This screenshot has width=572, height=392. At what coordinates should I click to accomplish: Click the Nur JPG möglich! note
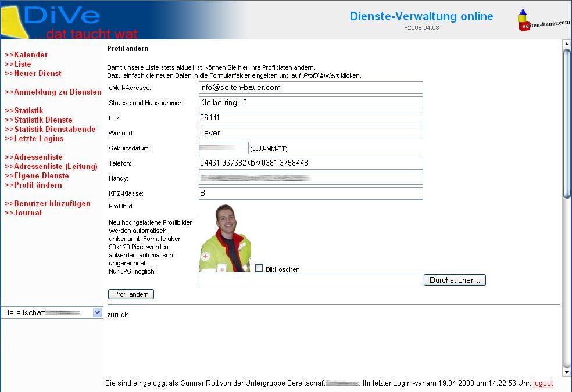133,271
